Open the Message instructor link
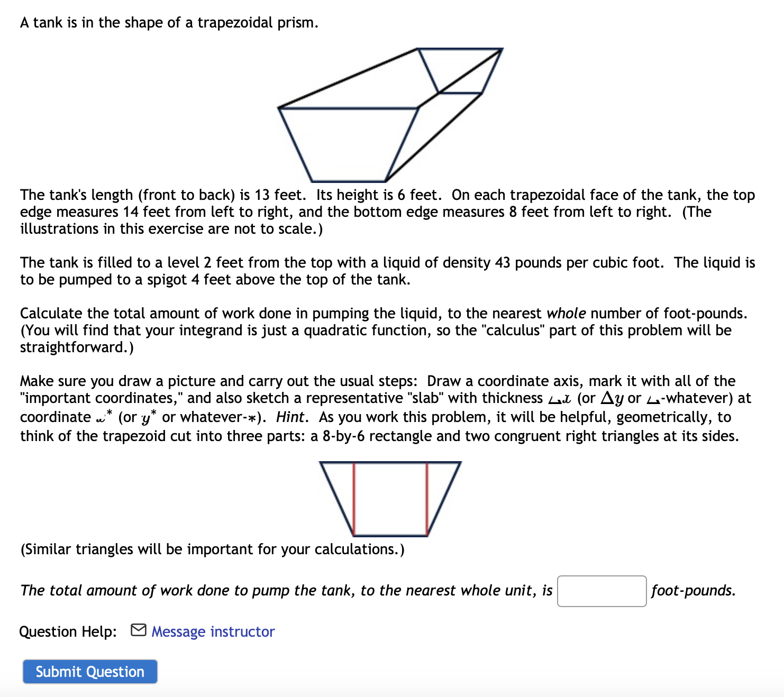The width and height of the screenshot is (784, 697). [x=212, y=630]
